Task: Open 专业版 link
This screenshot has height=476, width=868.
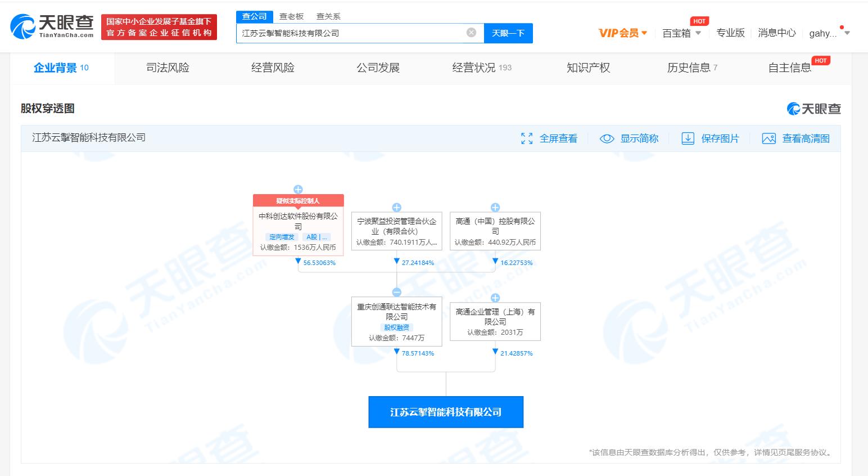Action: tap(730, 33)
